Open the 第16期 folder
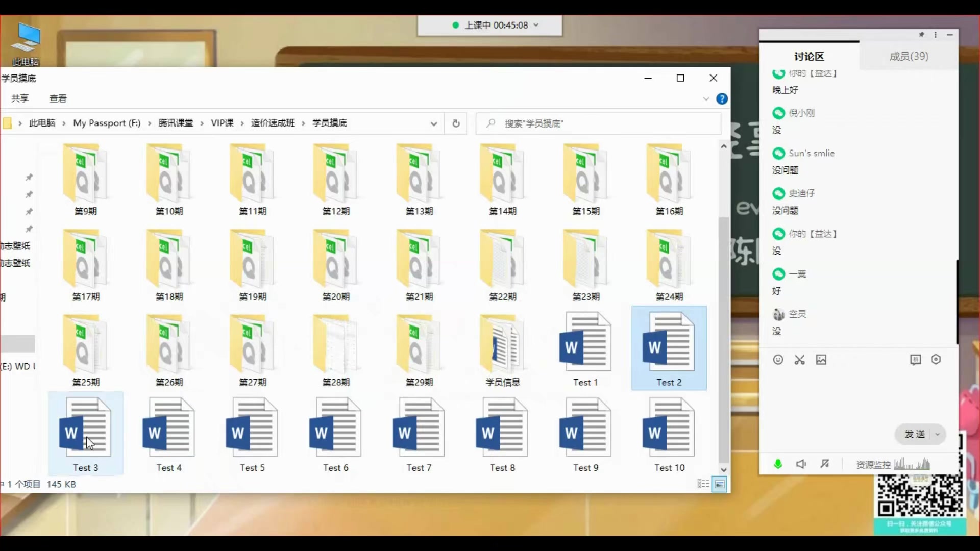The image size is (980, 551). click(669, 180)
